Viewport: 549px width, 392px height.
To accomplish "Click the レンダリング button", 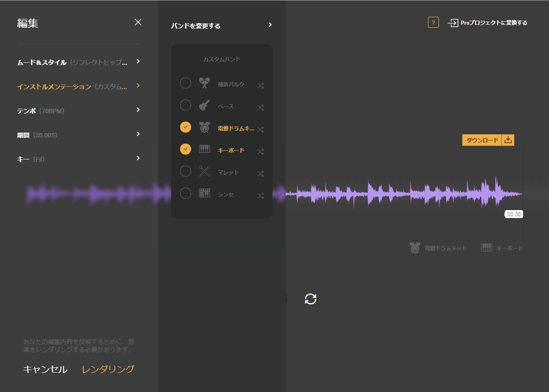I will [108, 369].
